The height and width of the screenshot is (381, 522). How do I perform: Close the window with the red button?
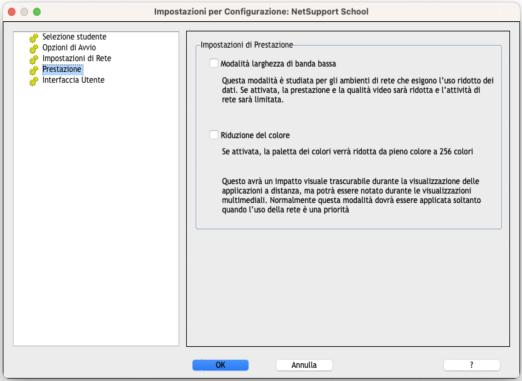(12, 12)
